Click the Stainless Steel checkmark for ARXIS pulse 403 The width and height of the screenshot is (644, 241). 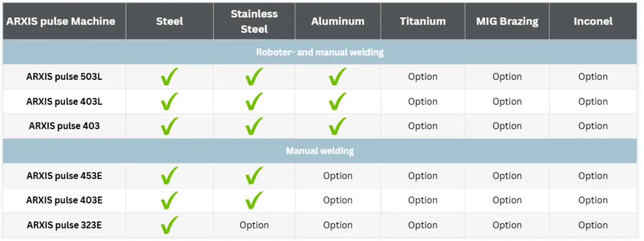click(254, 126)
